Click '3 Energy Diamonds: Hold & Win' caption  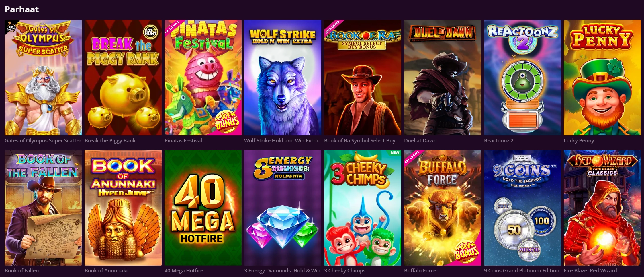[282, 270]
